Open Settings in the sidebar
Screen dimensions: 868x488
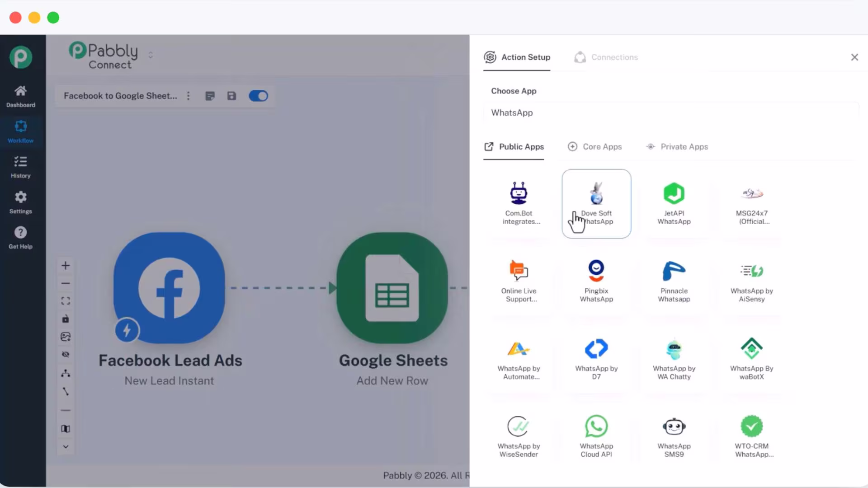pos(20,202)
